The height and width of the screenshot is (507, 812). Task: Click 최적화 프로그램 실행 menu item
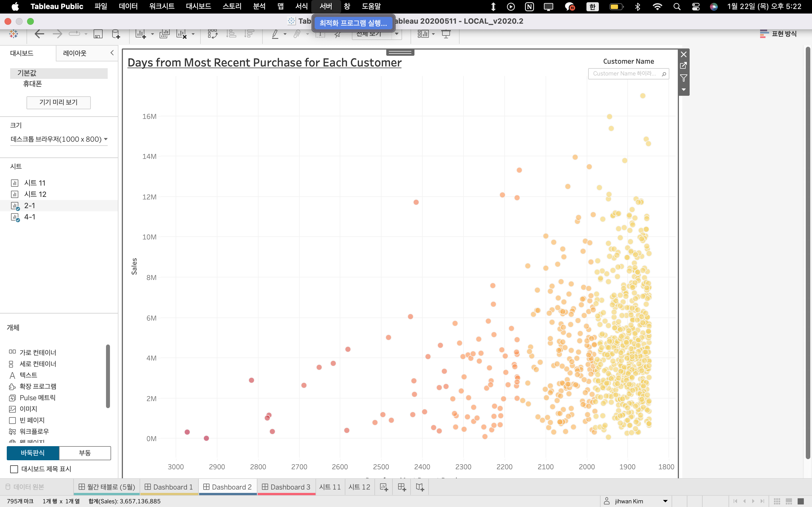[353, 23]
